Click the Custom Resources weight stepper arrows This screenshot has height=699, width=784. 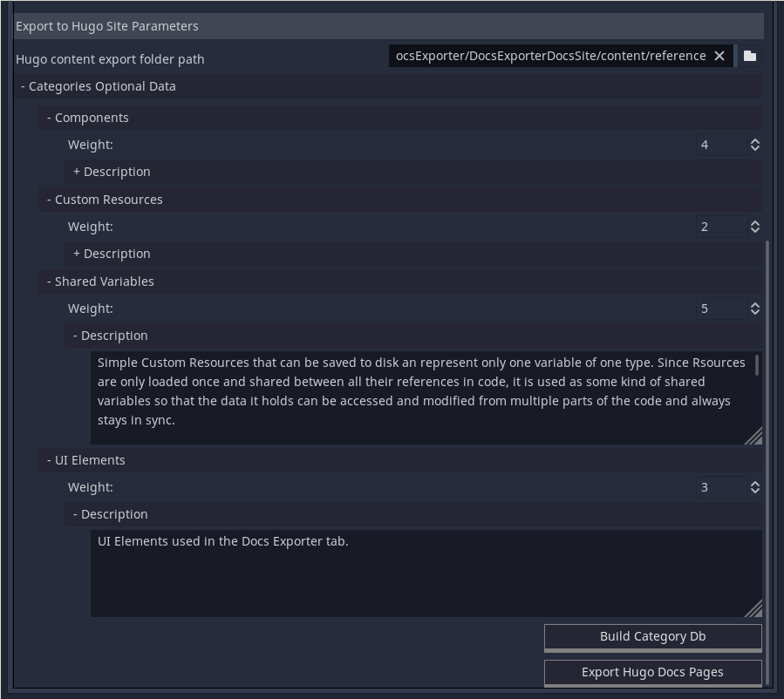click(x=755, y=227)
